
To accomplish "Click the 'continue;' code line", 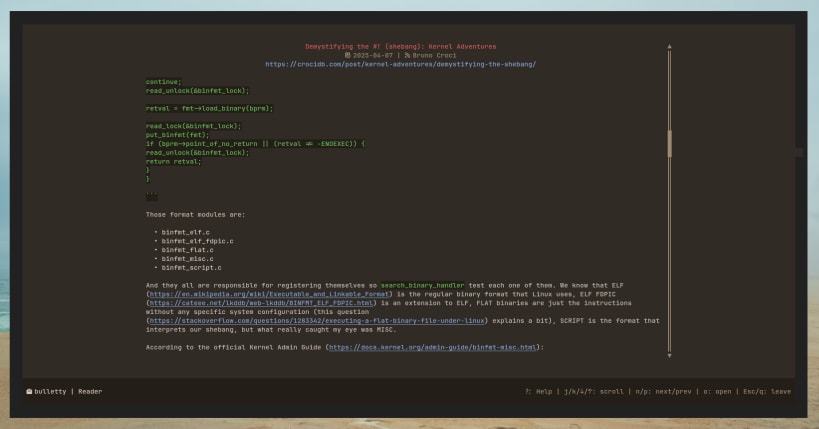I will tap(163, 82).
